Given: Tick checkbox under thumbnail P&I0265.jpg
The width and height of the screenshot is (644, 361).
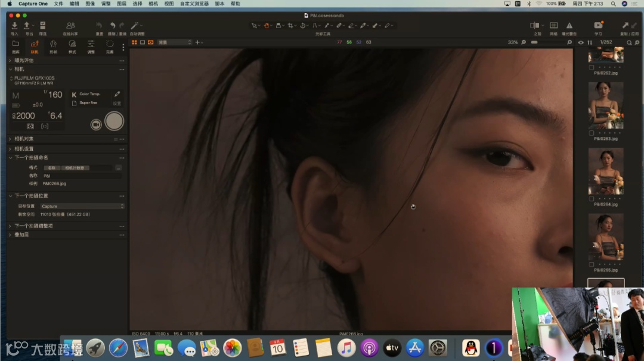Looking at the screenshot, I should click(592, 264).
